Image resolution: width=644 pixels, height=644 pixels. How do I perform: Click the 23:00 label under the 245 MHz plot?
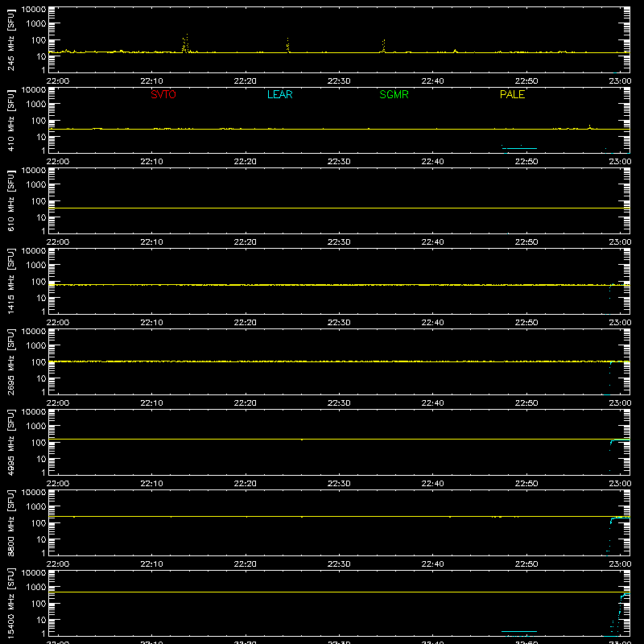pos(620,81)
